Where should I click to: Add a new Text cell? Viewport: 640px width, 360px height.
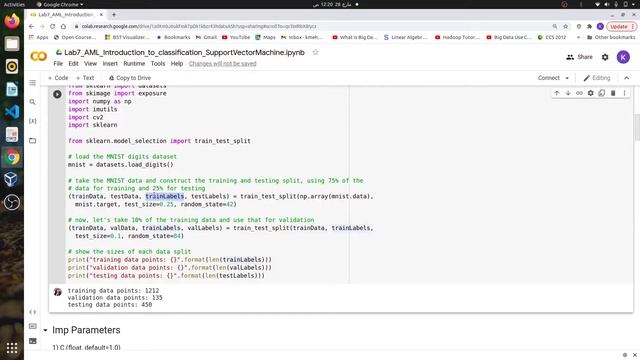click(85, 78)
